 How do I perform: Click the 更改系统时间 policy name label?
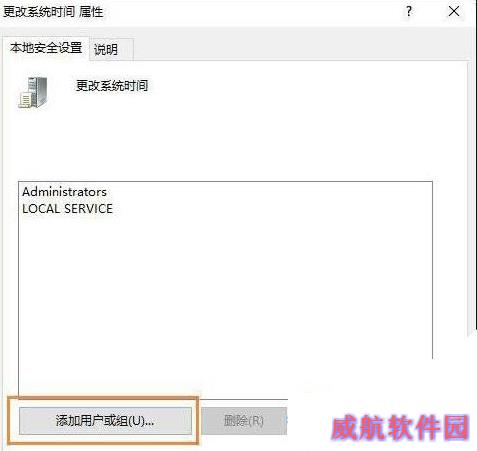(x=112, y=86)
